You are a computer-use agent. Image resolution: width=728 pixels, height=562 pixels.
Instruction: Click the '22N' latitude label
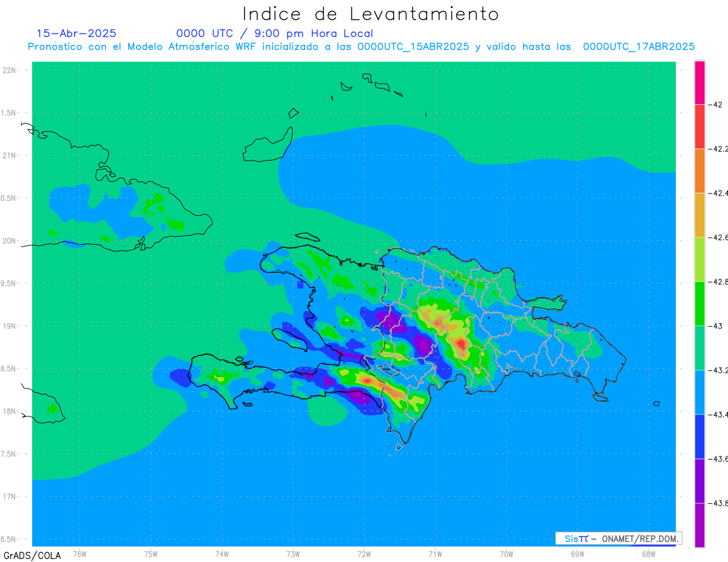[10, 70]
